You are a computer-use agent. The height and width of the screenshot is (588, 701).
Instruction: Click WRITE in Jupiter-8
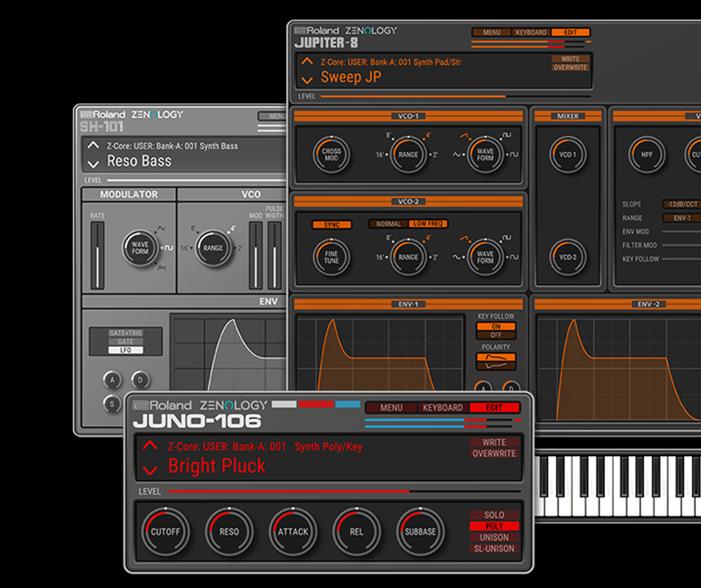tap(570, 59)
